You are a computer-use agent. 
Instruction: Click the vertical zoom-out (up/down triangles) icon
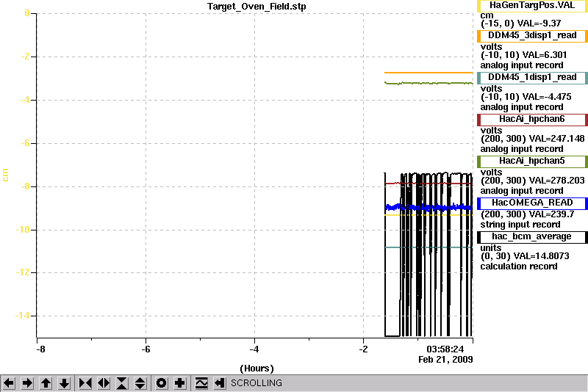(x=140, y=383)
